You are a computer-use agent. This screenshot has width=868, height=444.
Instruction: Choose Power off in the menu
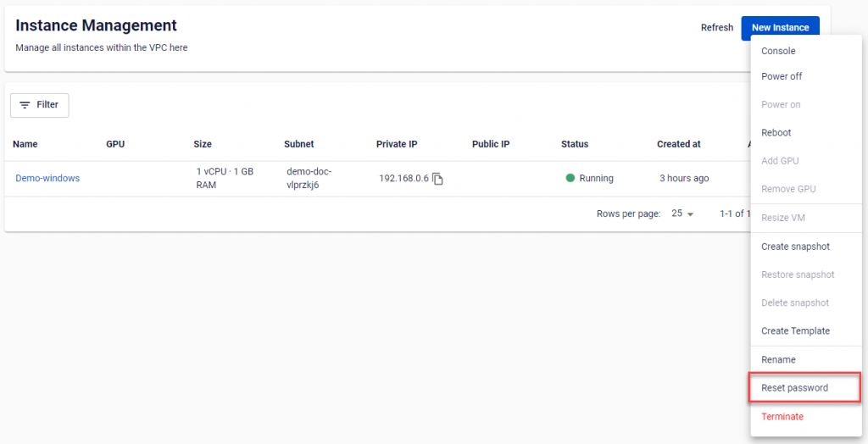782,76
